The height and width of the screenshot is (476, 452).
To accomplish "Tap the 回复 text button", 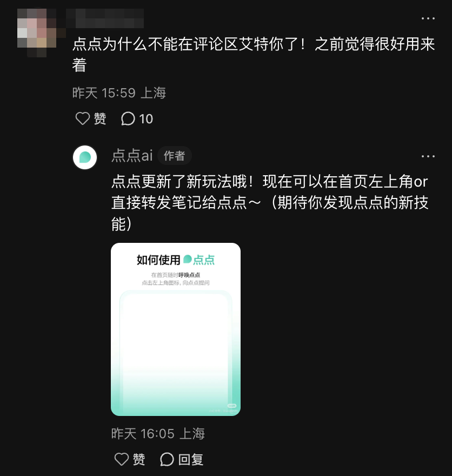I will click(x=191, y=459).
